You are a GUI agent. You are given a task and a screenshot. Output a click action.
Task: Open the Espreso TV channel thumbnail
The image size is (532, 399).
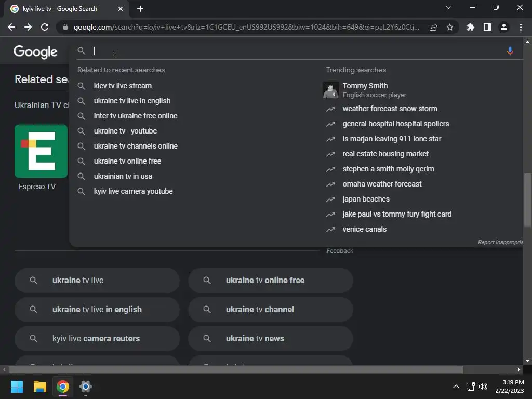(x=41, y=151)
